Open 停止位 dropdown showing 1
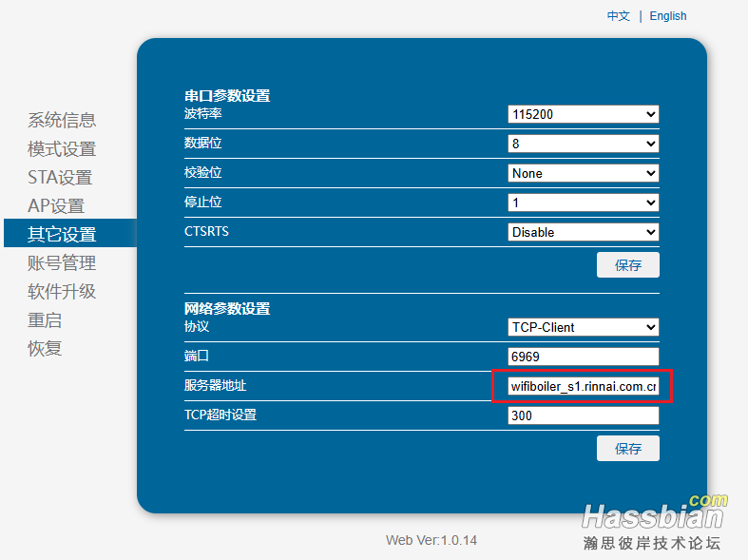This screenshot has width=748, height=560. tap(584, 203)
